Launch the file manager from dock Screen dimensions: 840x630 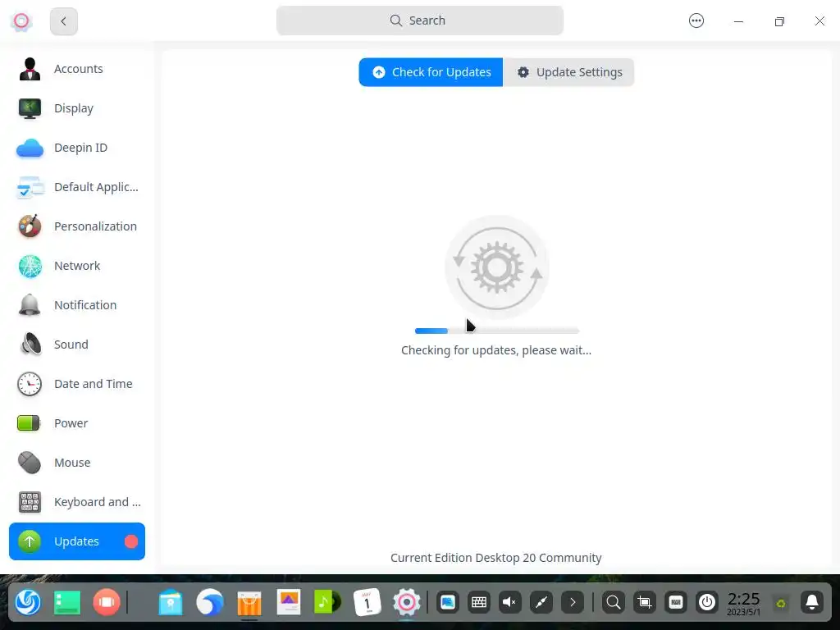coord(171,602)
